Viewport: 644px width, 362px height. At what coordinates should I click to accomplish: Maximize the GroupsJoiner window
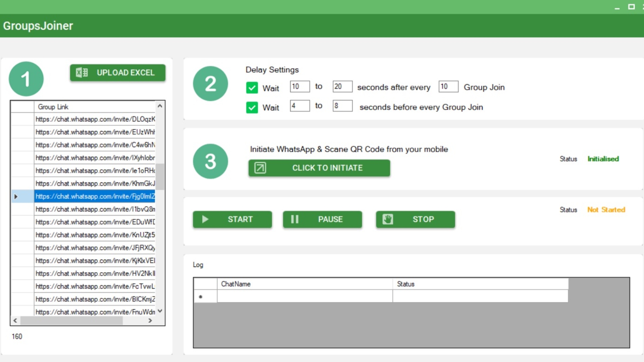click(631, 7)
